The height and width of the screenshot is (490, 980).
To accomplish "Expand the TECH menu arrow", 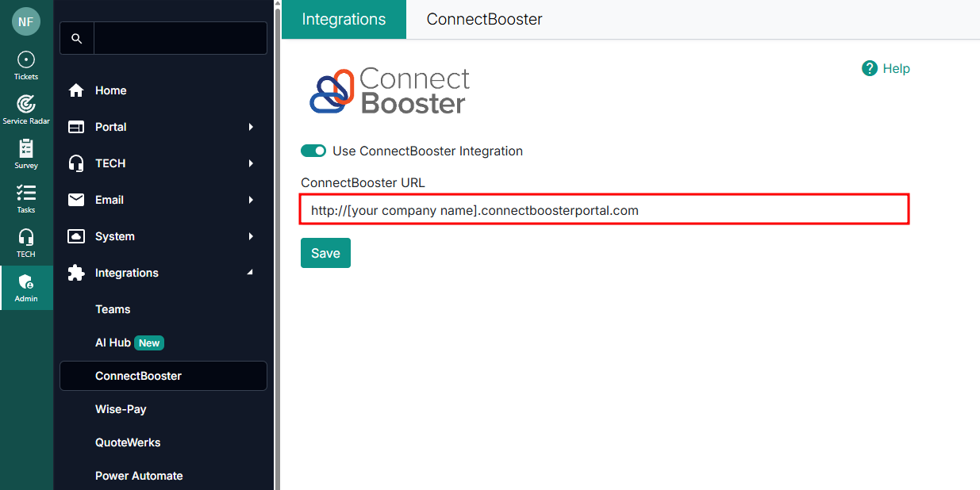I will pos(251,163).
